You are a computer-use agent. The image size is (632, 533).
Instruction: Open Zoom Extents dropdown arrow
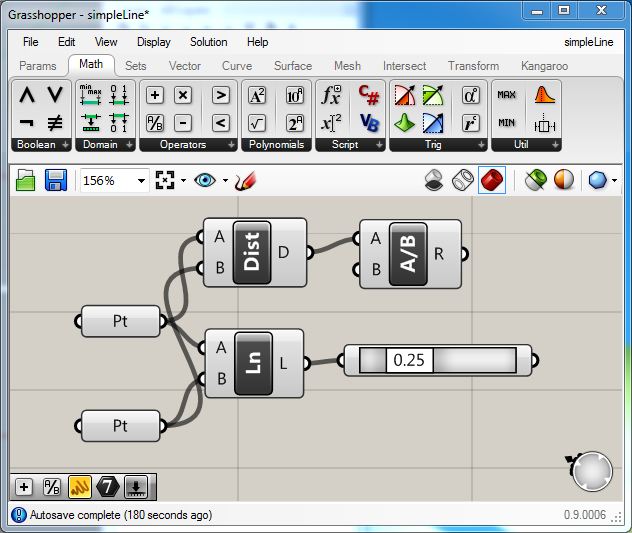coord(183,181)
